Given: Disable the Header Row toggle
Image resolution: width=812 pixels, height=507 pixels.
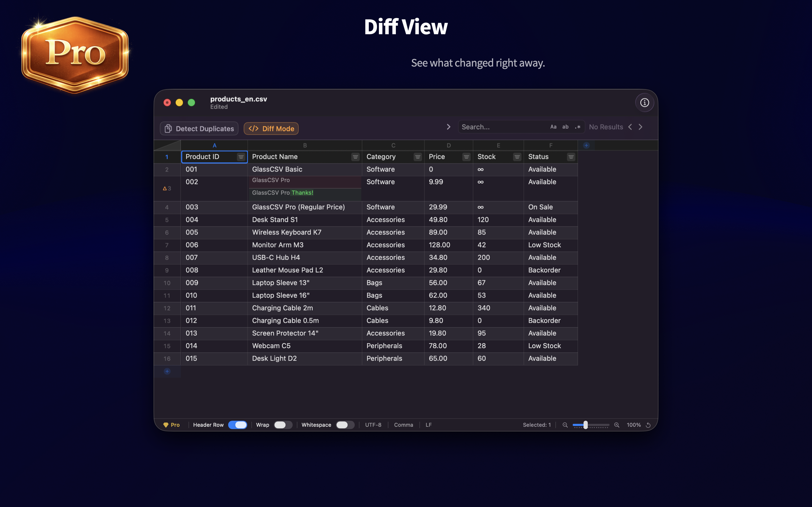Looking at the screenshot, I should pos(238,425).
